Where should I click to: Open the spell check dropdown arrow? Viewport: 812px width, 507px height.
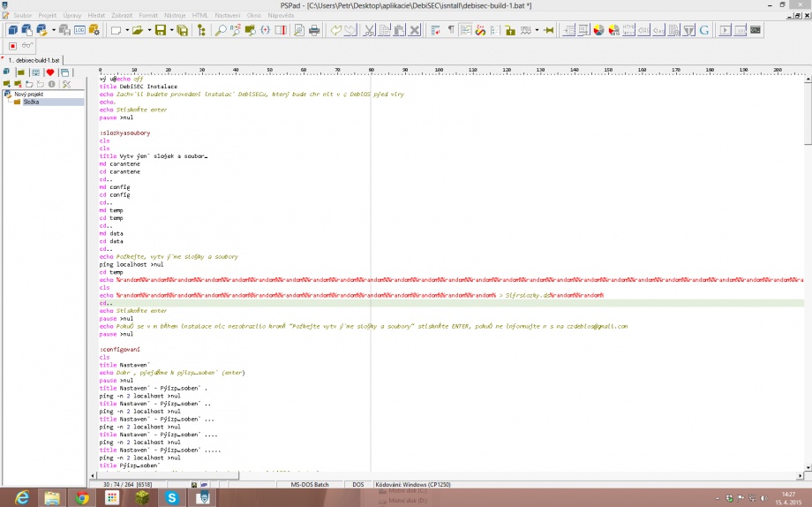(x=538, y=30)
